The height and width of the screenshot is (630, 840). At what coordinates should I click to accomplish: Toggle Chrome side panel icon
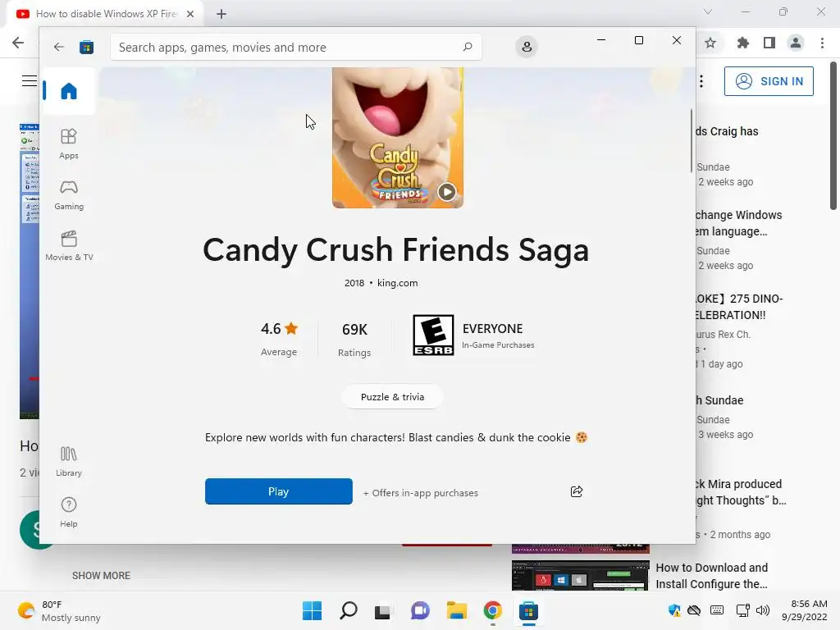click(x=769, y=43)
